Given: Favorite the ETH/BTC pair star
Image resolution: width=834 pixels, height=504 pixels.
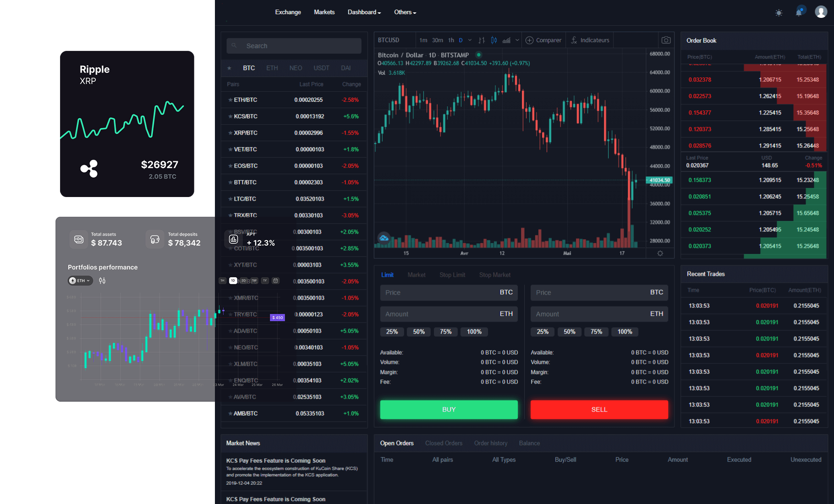Looking at the screenshot, I should point(230,99).
